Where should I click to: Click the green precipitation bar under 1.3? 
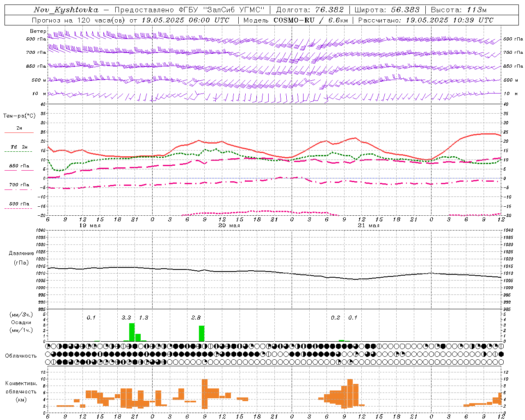138,338
